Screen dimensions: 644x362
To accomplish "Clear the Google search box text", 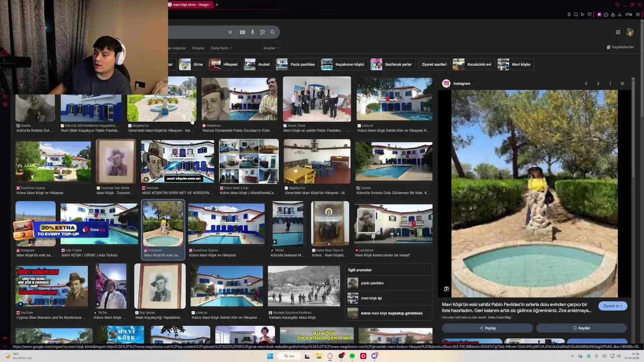I will coord(230,32).
